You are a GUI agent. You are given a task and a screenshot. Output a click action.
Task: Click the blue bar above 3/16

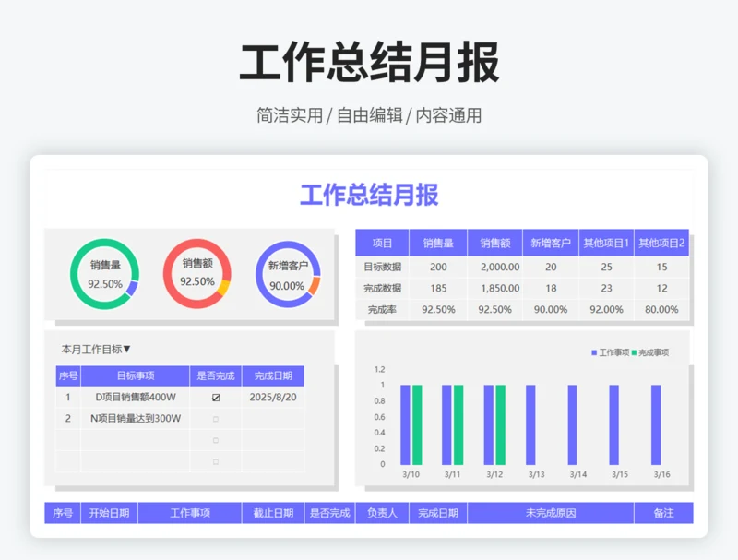click(656, 424)
